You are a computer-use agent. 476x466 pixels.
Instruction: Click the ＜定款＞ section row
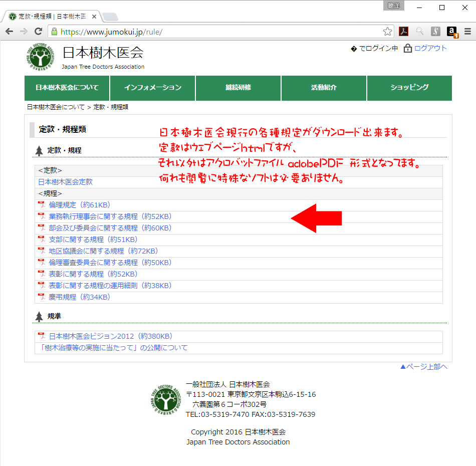(239, 170)
